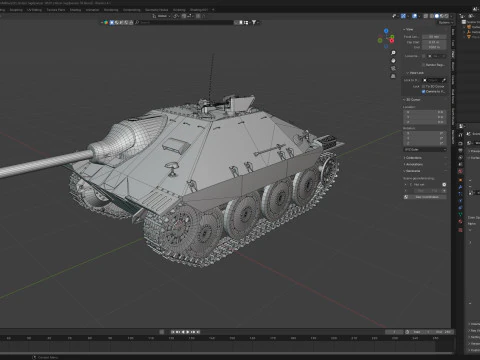This screenshot has width=480, height=360.
Task: Select wireframe viewport shading mode
Action: click(x=431, y=16)
